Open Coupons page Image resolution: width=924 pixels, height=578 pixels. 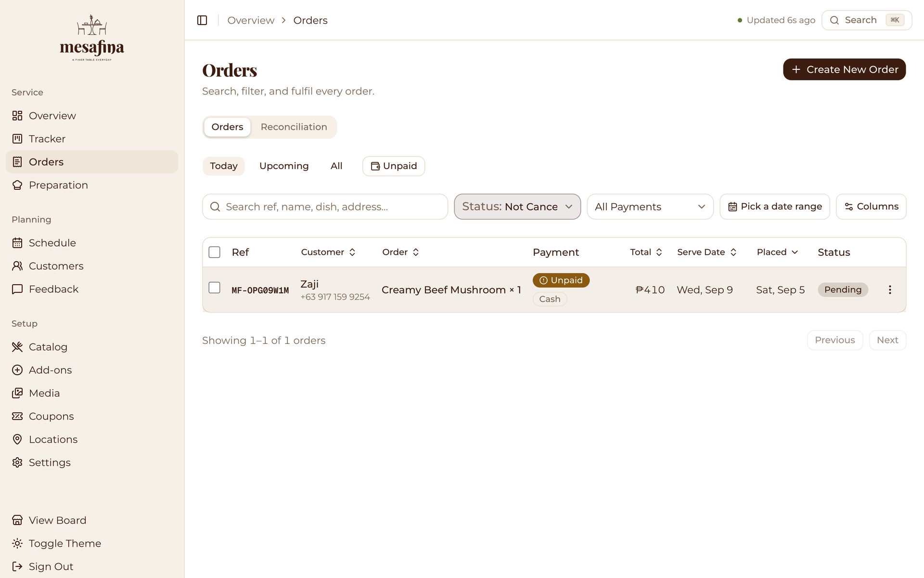[x=92, y=416]
